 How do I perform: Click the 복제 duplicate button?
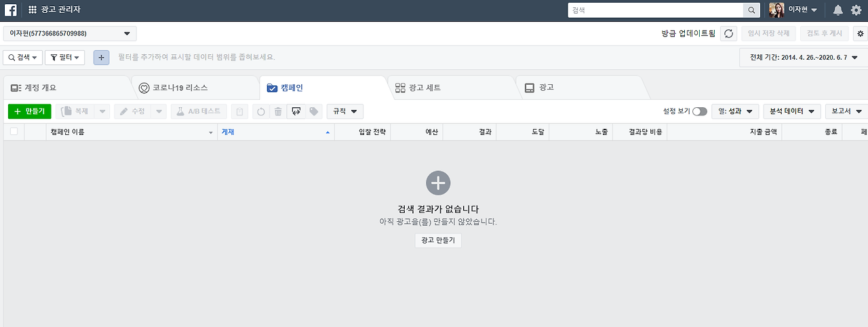point(74,111)
